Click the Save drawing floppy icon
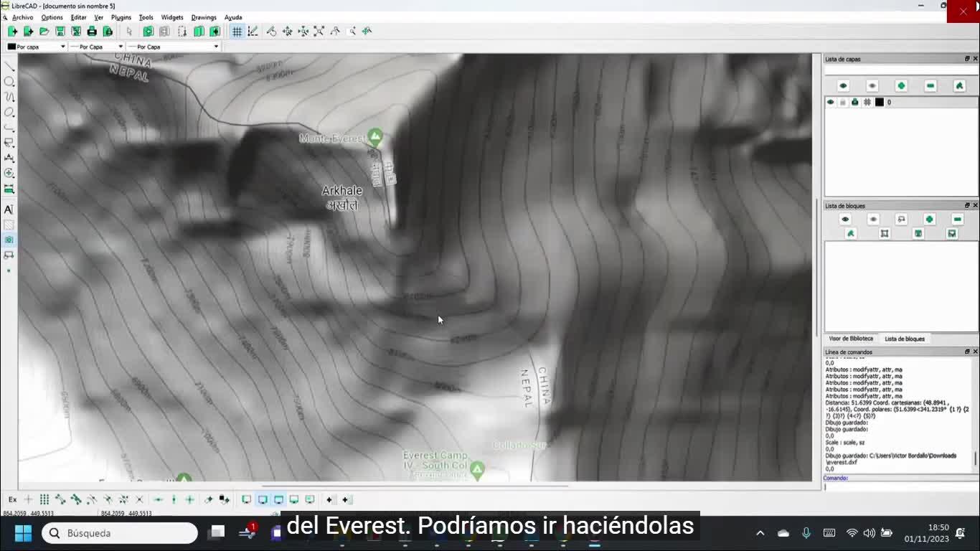The image size is (980, 551). coord(60,32)
